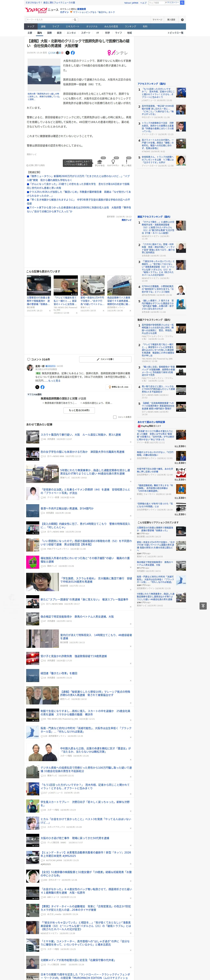Share article on X below the headline
Viewport: 210px width, 980px height.
67,53
